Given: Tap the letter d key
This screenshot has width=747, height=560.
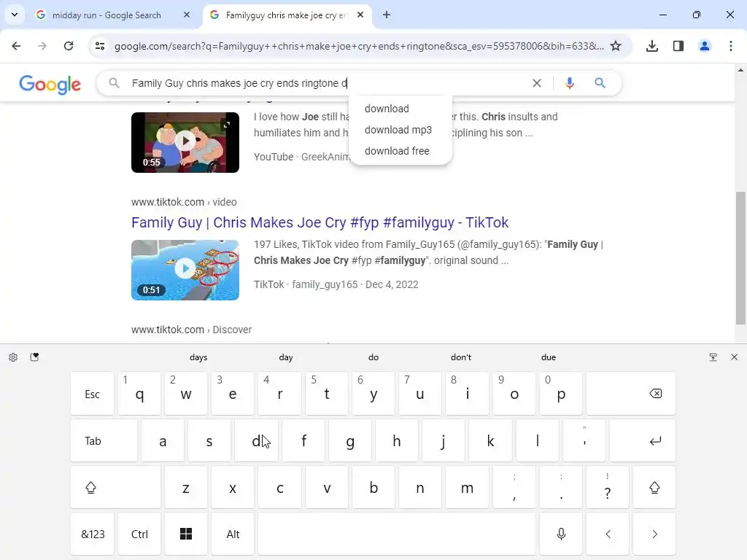Looking at the screenshot, I should point(256,440).
